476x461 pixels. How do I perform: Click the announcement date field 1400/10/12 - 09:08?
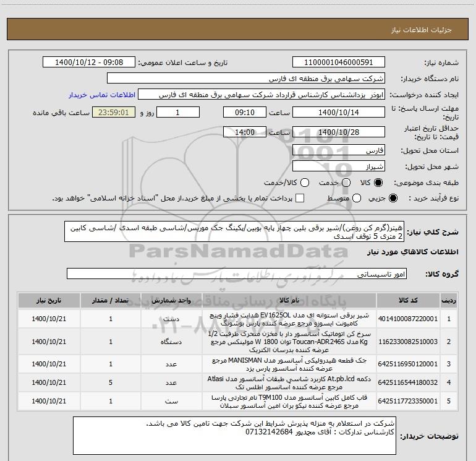[x=89, y=62]
